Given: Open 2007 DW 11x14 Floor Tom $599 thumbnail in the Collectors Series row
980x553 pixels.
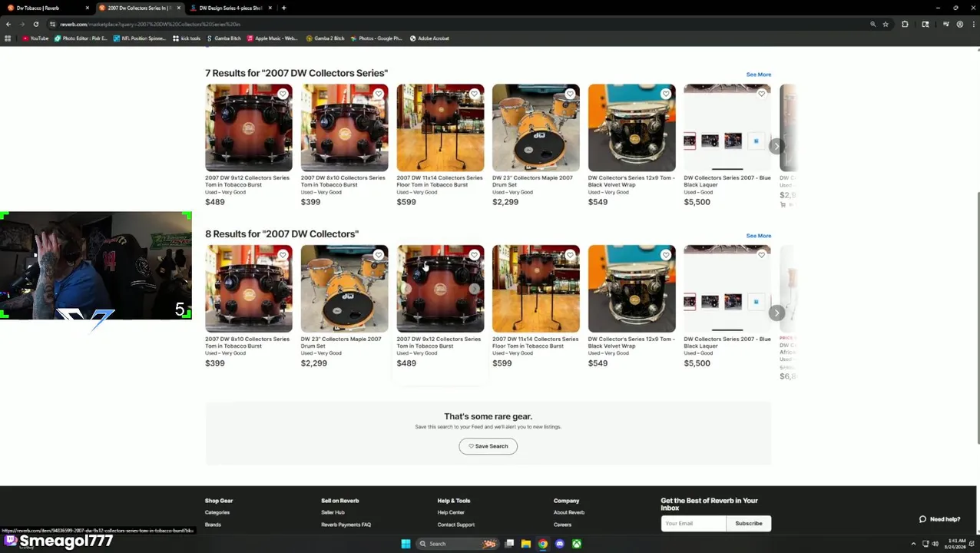Looking at the screenshot, I should (440, 127).
